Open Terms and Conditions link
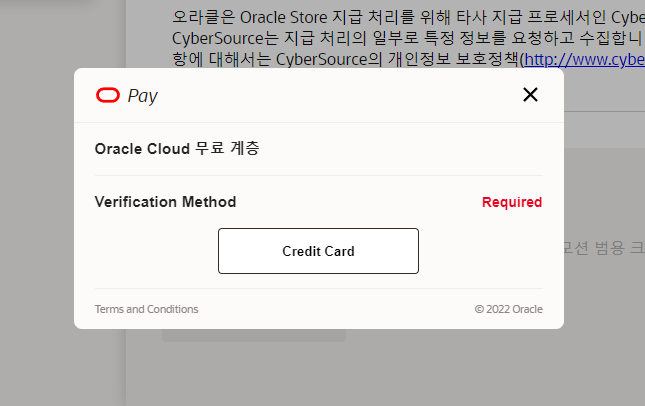 coord(146,309)
